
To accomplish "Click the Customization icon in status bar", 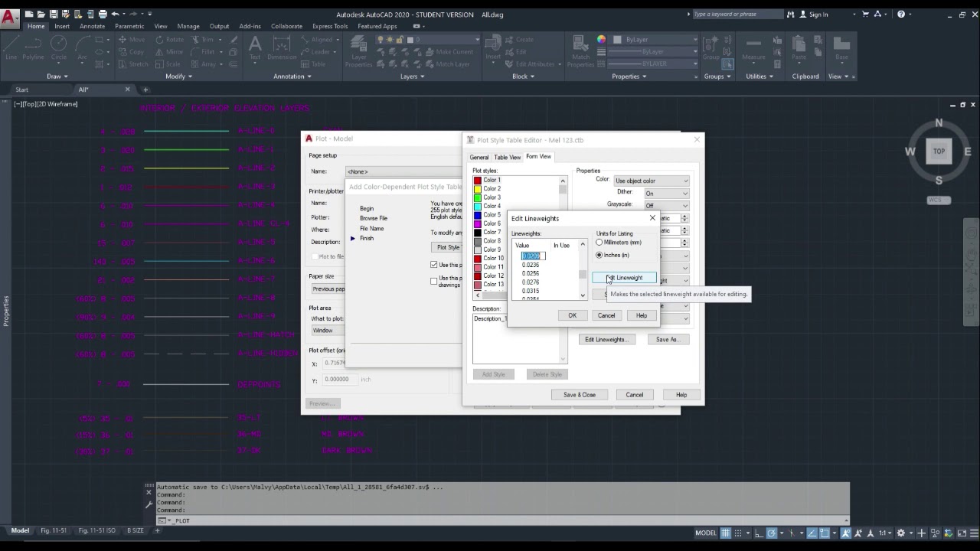I will point(974,533).
